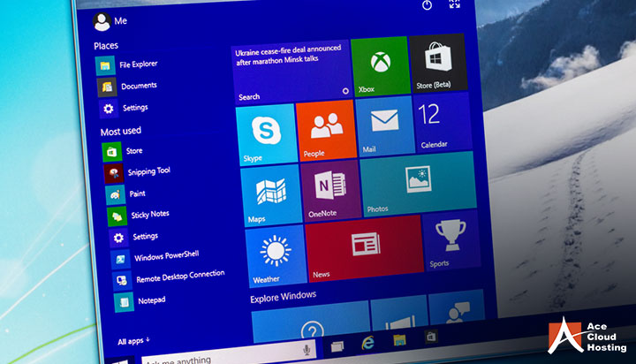Launch the OneNote tile
The width and height of the screenshot is (636, 364).
(330, 189)
